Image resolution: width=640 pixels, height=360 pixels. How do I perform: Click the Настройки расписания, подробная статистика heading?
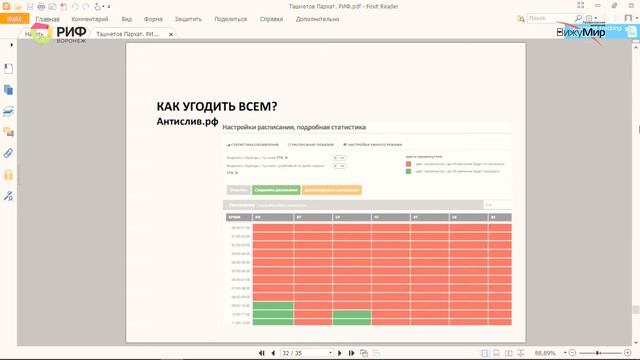click(x=294, y=127)
